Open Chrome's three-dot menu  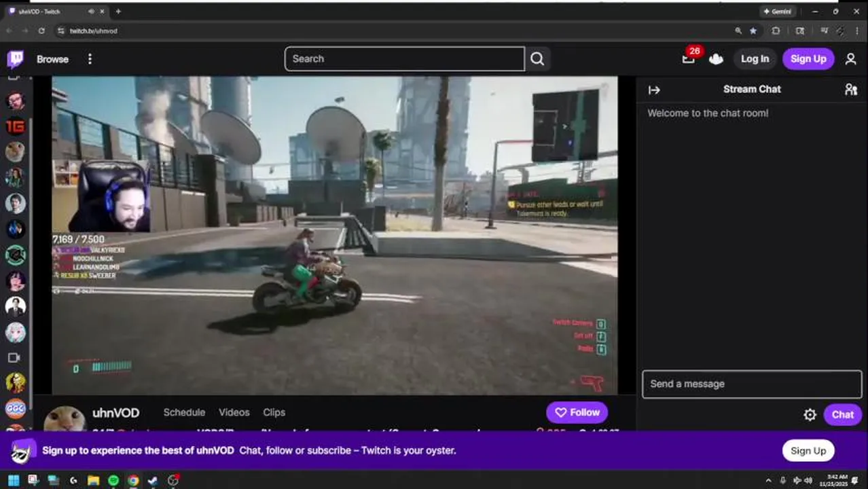(858, 31)
